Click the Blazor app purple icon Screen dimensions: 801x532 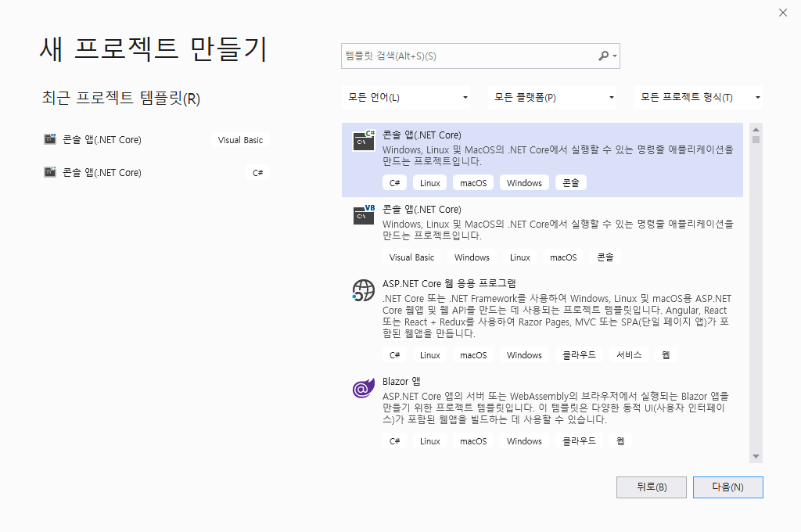(363, 388)
